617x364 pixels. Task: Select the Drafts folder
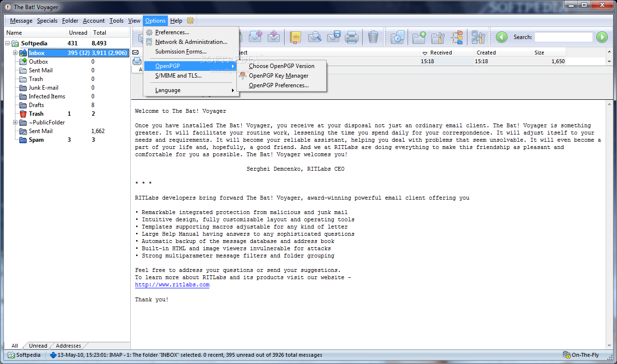36,105
